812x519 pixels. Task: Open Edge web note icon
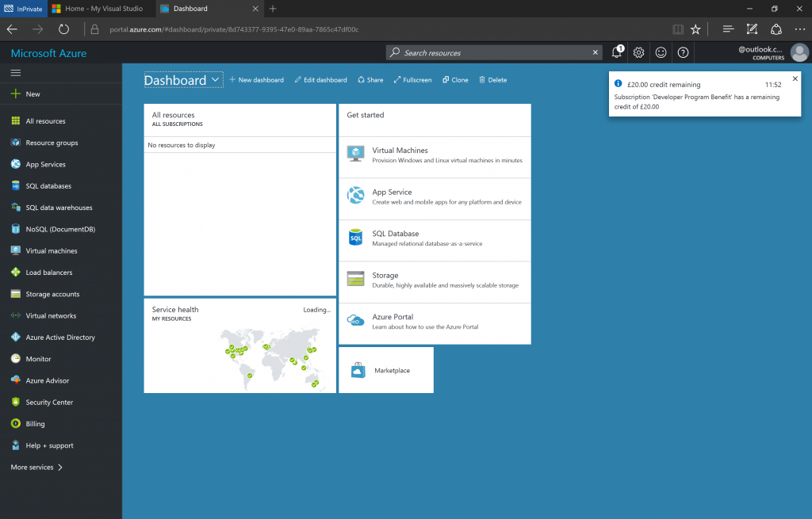coord(752,29)
